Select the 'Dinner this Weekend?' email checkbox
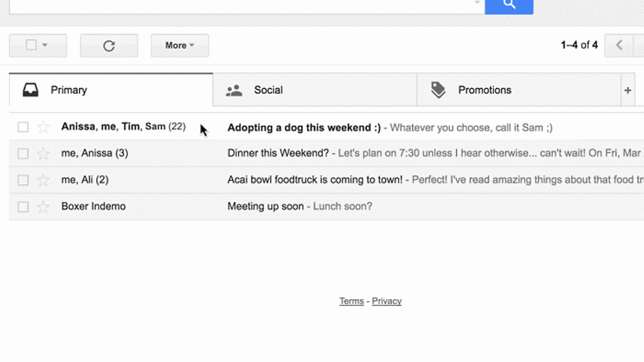Screen dimensions: 644x362 point(23,154)
